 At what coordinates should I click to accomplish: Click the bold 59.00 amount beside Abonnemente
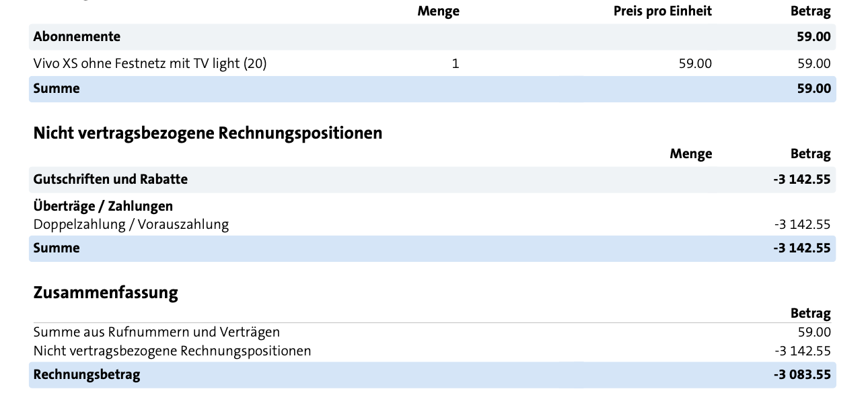click(813, 37)
